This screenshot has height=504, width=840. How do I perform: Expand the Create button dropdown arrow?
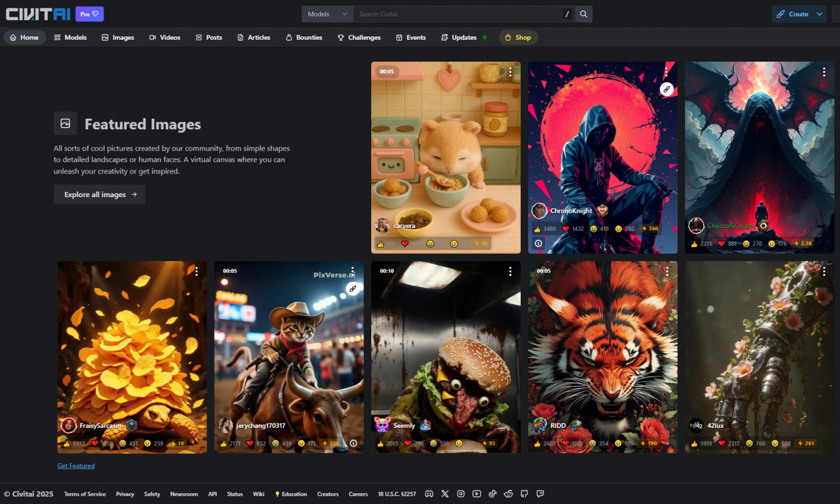pyautogui.click(x=819, y=14)
